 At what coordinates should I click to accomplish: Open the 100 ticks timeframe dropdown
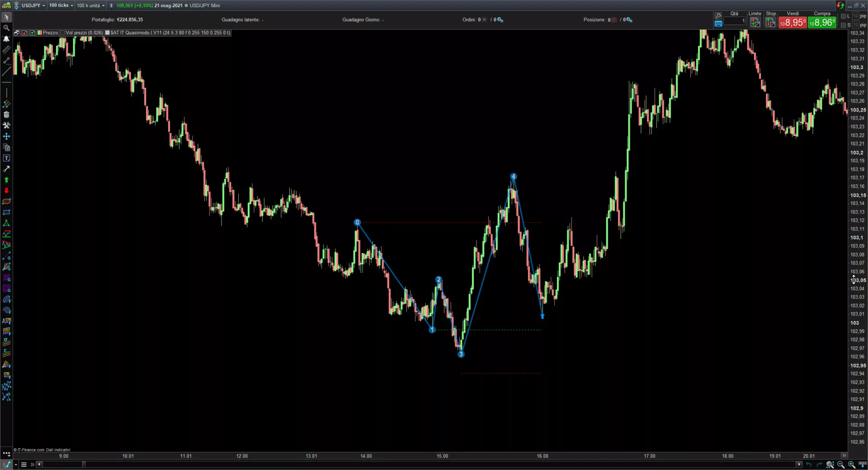61,5
